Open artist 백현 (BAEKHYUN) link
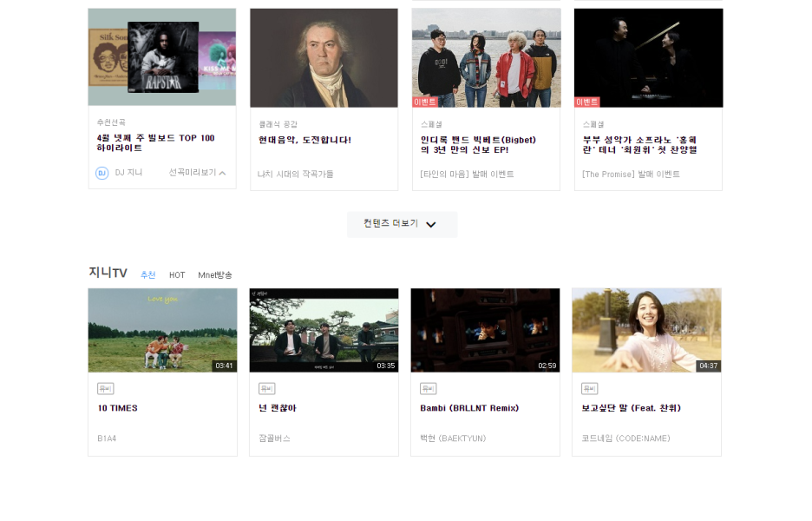The image size is (812, 521). [x=453, y=439]
